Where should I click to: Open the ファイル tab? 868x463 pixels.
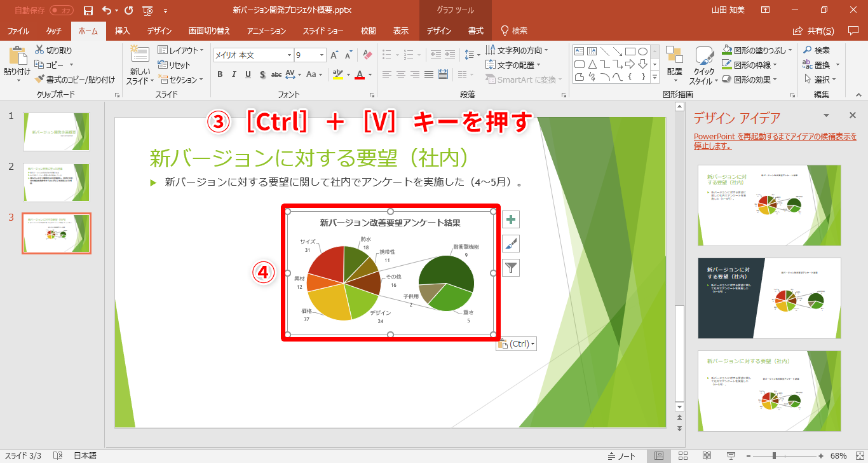point(18,31)
